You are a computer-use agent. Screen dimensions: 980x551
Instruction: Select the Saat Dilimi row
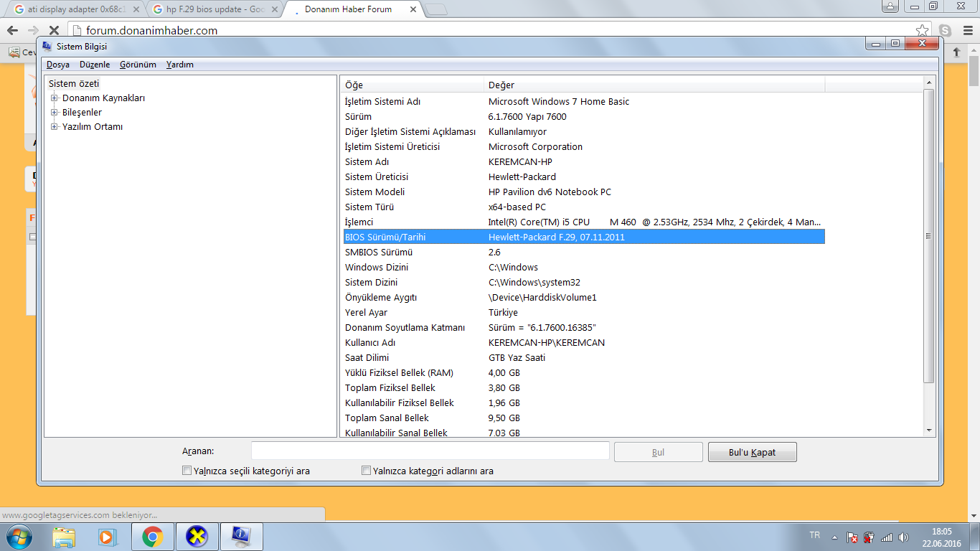coord(584,358)
